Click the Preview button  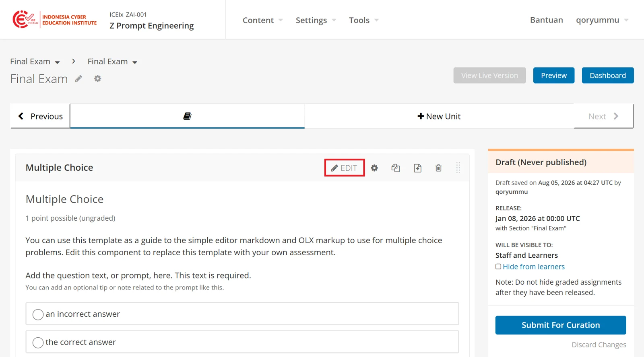(554, 76)
